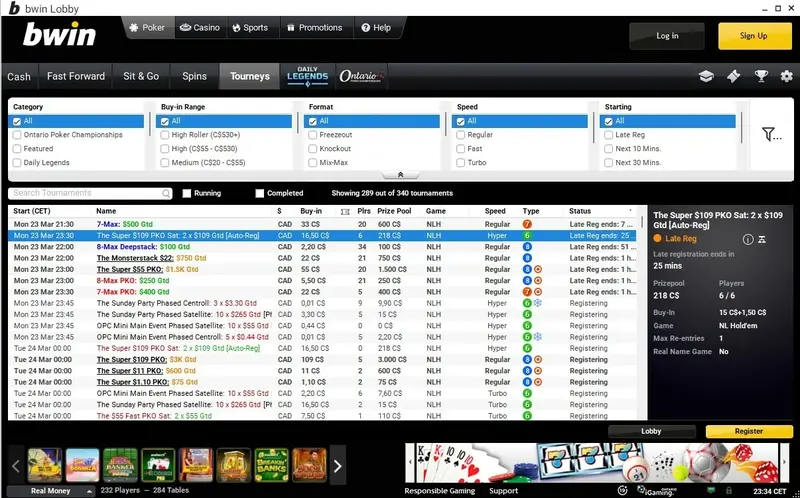
Task: Enable the Running tournaments checkbox
Action: click(187, 193)
